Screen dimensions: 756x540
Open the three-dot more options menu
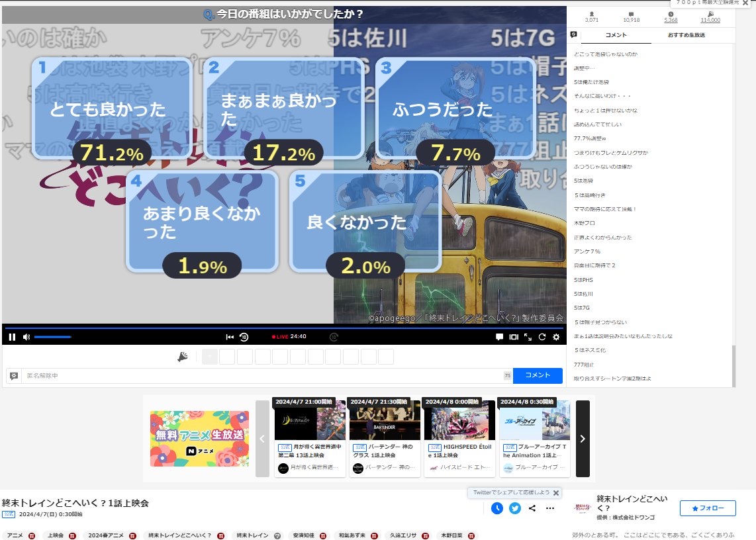coord(549,508)
